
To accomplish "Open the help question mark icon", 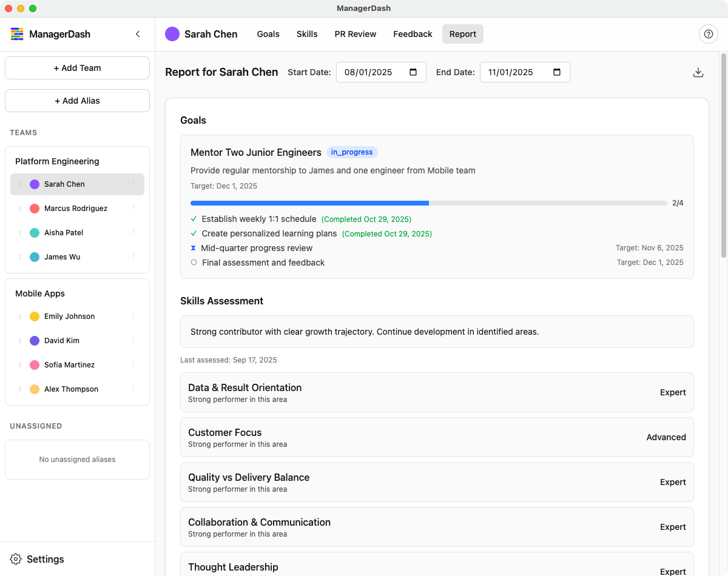I will [708, 35].
